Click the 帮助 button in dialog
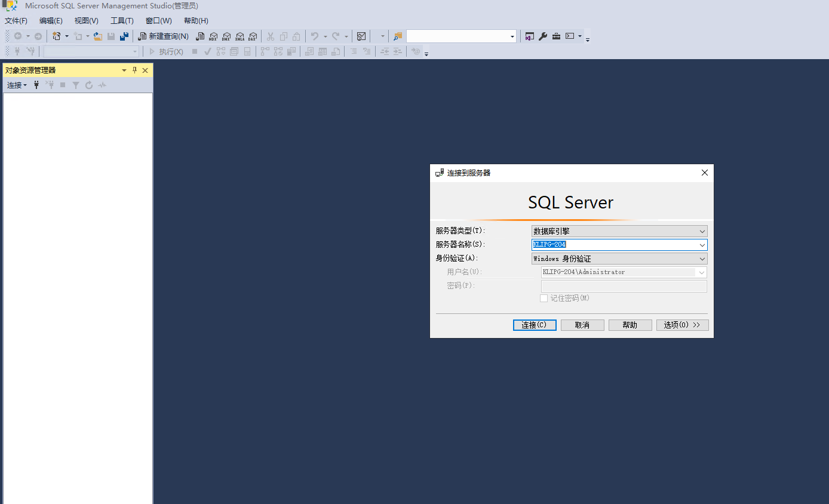Screen dimensions: 829x504 click(x=630, y=325)
